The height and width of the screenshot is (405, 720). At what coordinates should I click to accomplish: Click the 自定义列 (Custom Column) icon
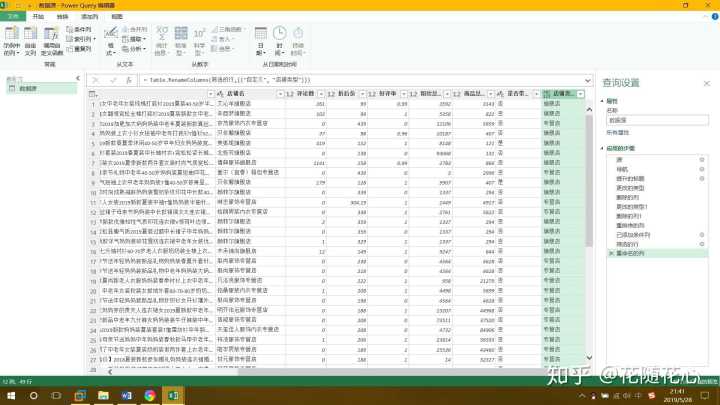tap(32, 32)
